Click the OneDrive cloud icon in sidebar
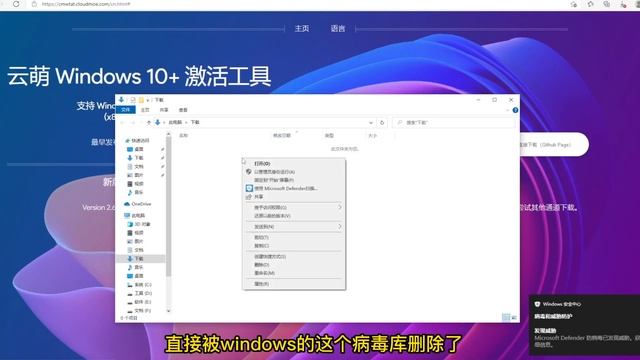Viewport: 640px width, 360px height. point(127,204)
